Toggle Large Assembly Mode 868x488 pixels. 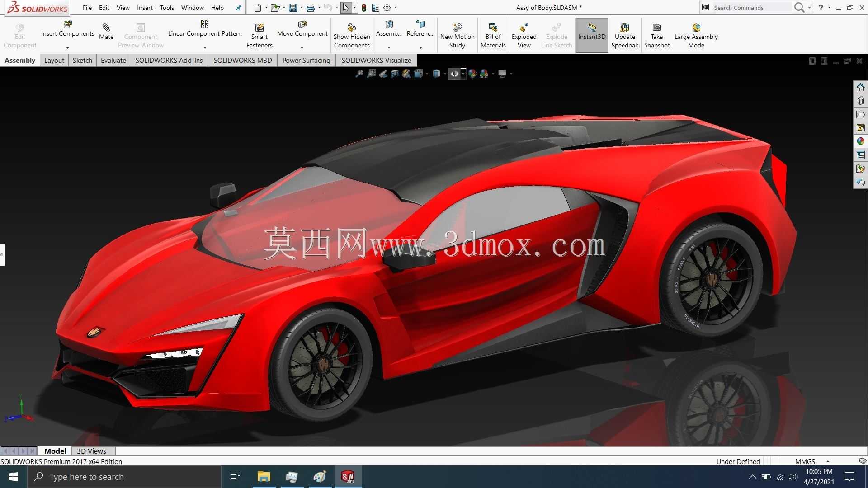[x=696, y=36]
